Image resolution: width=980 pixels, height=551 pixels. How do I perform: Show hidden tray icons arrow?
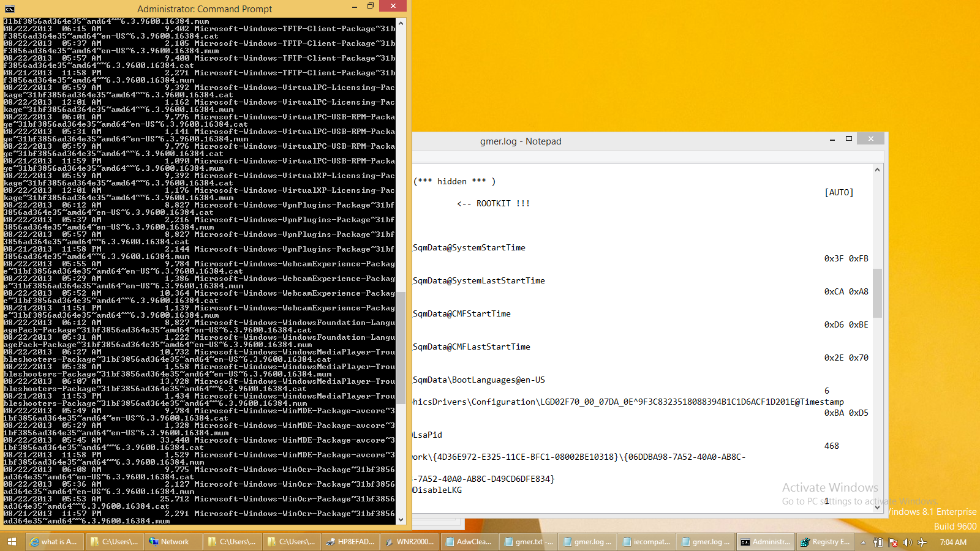863,542
